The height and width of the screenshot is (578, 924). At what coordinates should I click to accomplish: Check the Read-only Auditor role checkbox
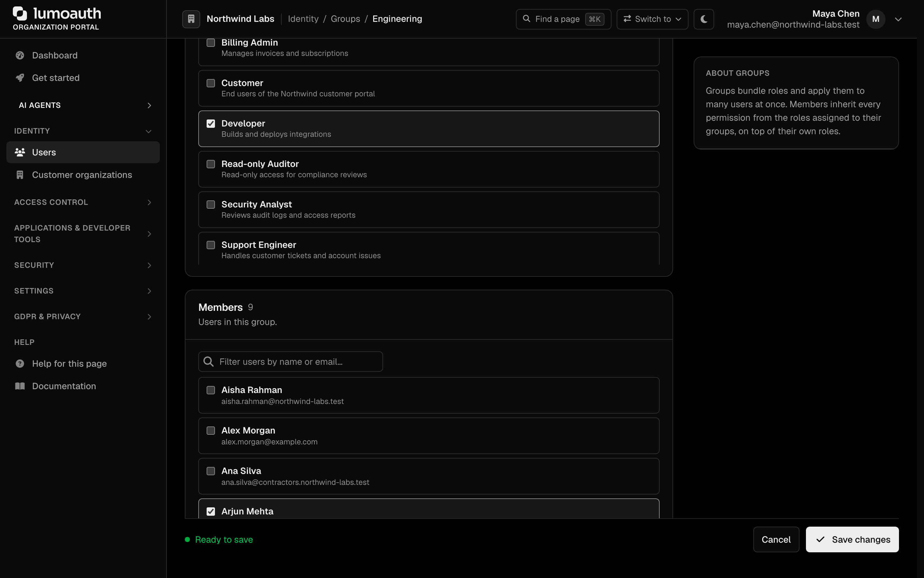coord(211,164)
